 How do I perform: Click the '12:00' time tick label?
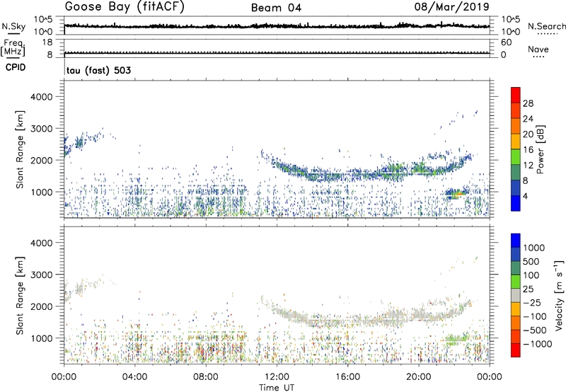(x=277, y=377)
